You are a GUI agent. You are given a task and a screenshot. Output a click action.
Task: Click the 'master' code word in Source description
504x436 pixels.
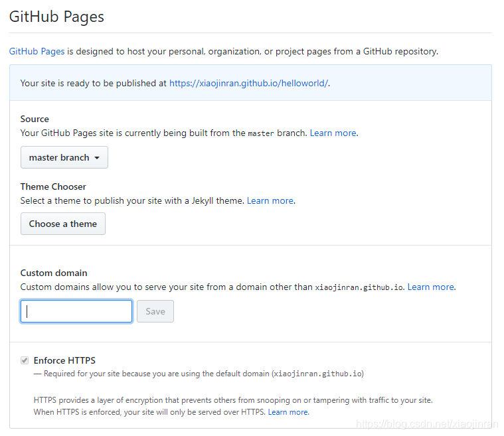261,133
